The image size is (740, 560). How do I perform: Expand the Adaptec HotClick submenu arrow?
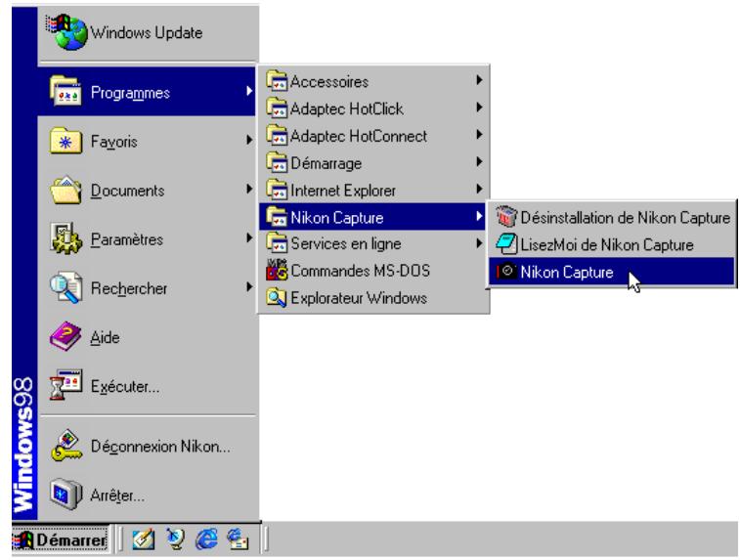(479, 108)
